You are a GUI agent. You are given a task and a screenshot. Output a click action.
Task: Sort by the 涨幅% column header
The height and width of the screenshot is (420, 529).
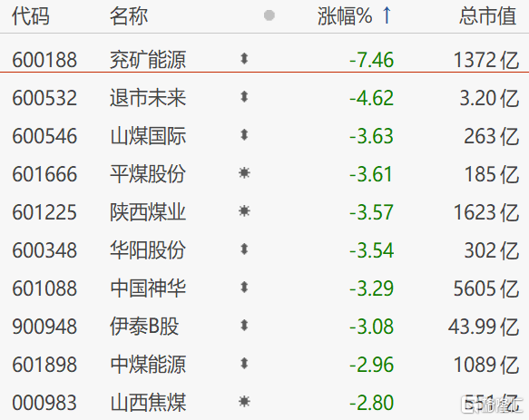[345, 15]
